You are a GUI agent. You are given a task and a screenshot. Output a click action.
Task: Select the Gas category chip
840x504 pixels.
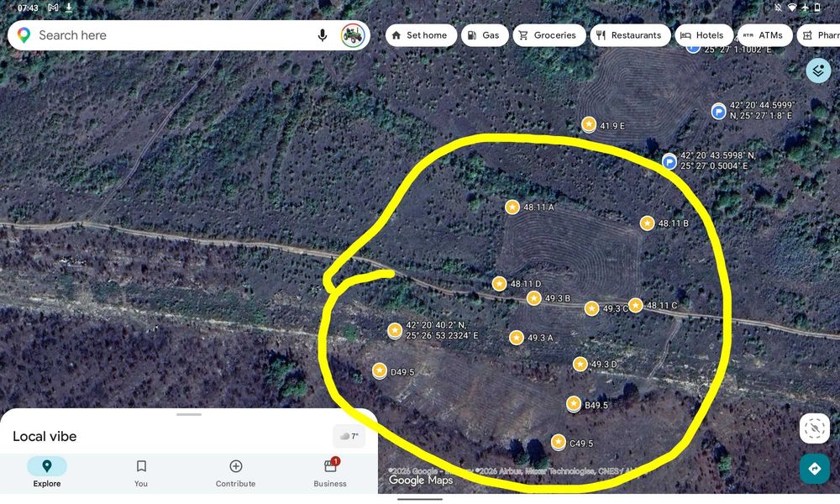point(485,35)
